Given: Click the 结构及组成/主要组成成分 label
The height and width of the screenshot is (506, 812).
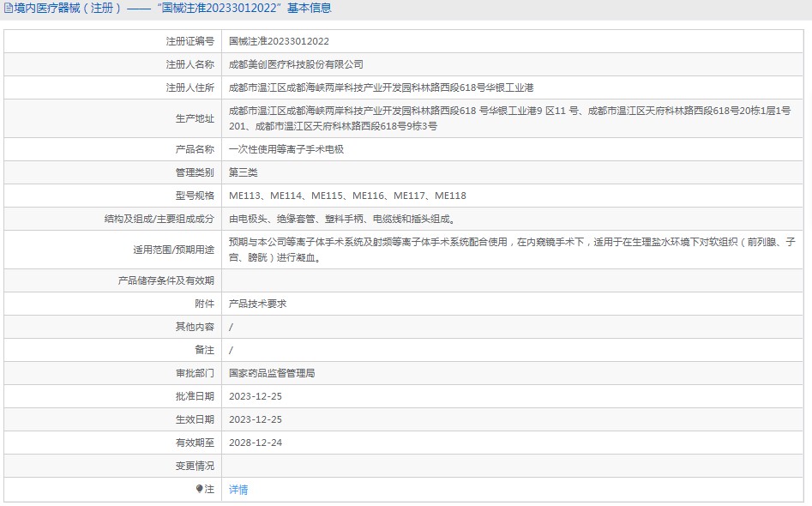Looking at the screenshot, I should coord(159,219).
